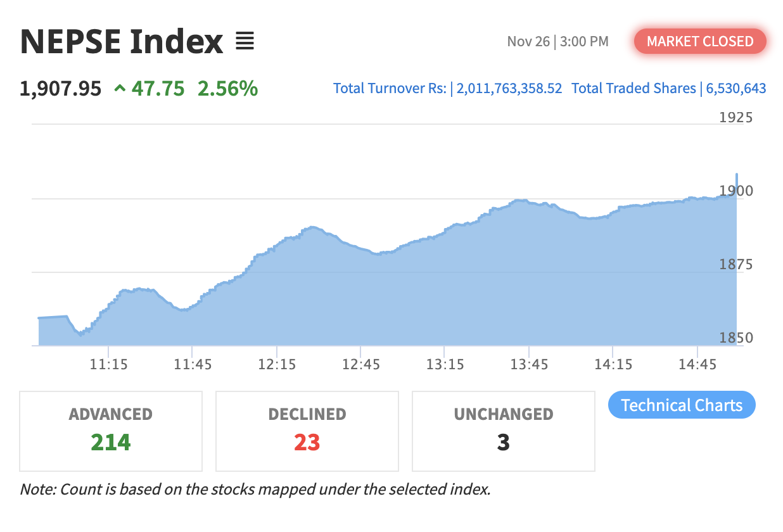Click the 1875 price axis label

[736, 264]
